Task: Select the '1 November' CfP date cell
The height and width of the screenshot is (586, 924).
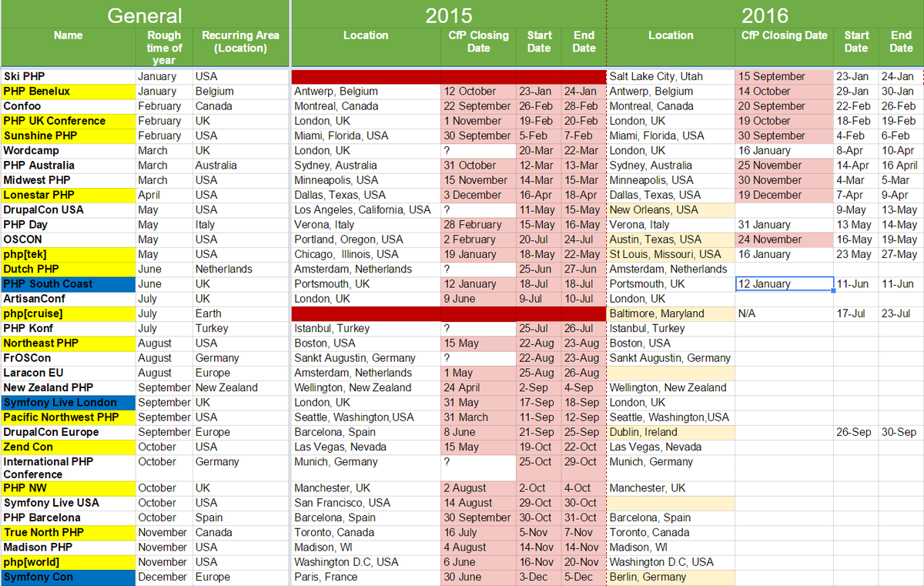Action: point(478,121)
